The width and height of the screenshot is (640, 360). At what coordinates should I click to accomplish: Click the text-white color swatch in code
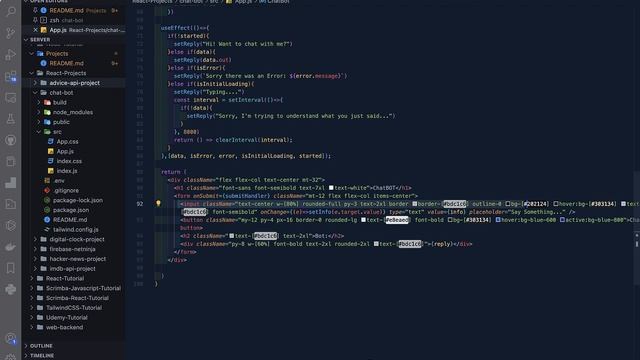331,188
